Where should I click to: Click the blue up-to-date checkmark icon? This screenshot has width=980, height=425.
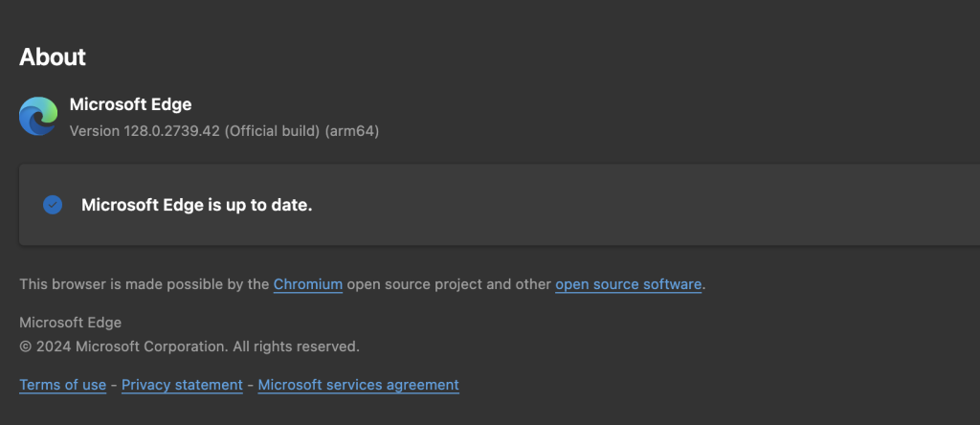(53, 205)
